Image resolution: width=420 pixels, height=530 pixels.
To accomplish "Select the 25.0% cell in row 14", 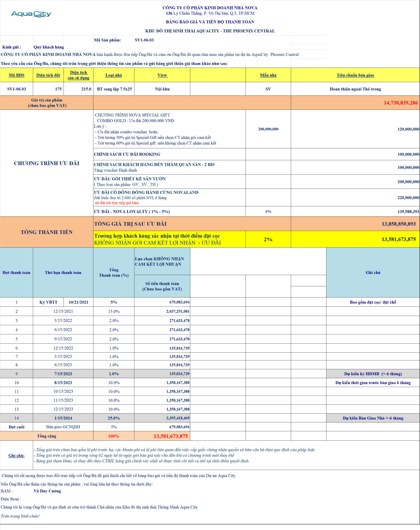I will 114,418.
